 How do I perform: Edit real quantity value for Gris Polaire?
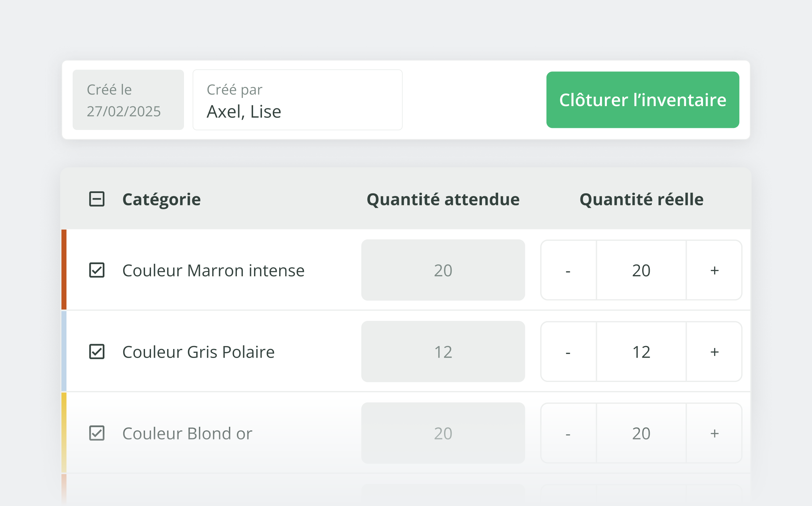point(641,352)
